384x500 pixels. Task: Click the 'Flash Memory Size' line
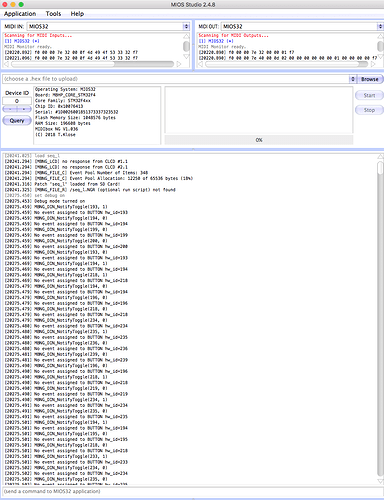point(75,118)
